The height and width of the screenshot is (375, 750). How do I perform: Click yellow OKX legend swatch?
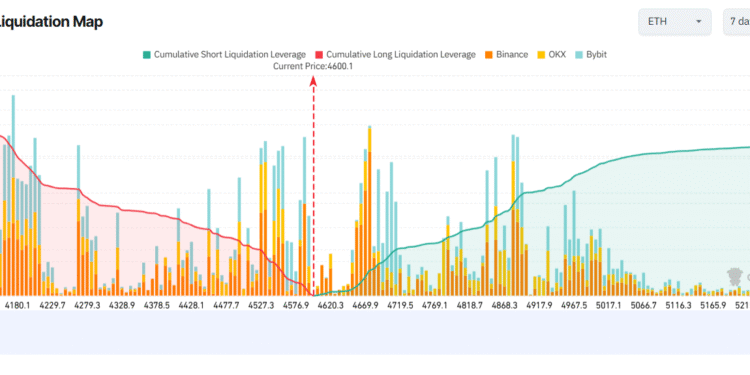[x=542, y=55]
